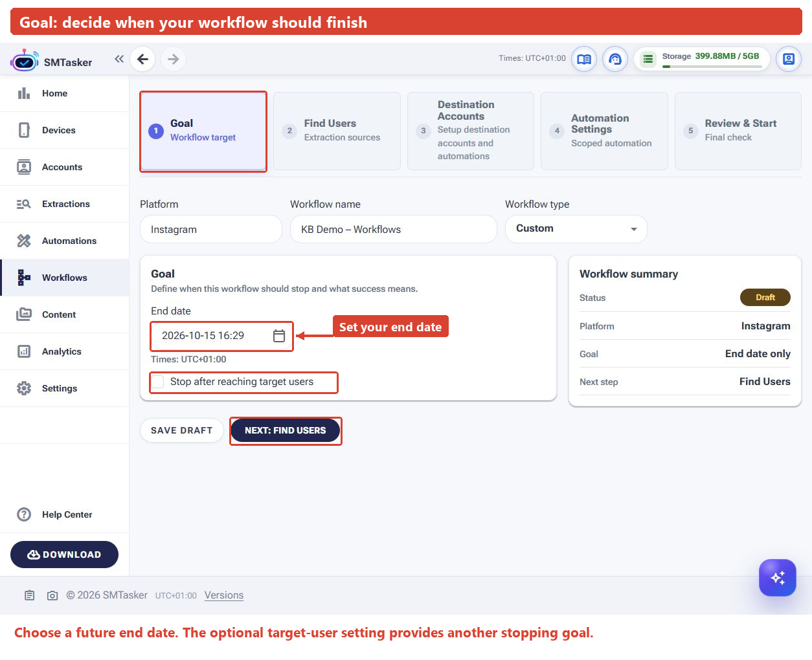Open Extractions in the sidebar
This screenshot has width=812, height=660.
[65, 204]
